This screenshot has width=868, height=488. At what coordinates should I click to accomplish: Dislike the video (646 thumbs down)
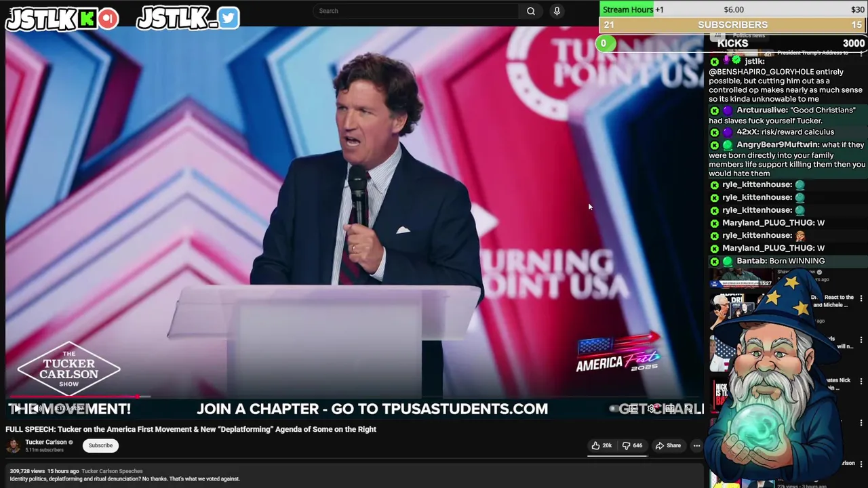633,445
